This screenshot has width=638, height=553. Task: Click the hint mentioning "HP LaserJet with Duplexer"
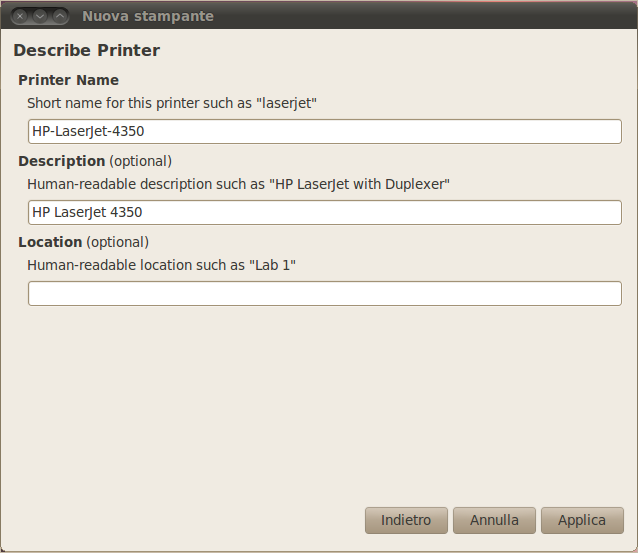pos(238,184)
